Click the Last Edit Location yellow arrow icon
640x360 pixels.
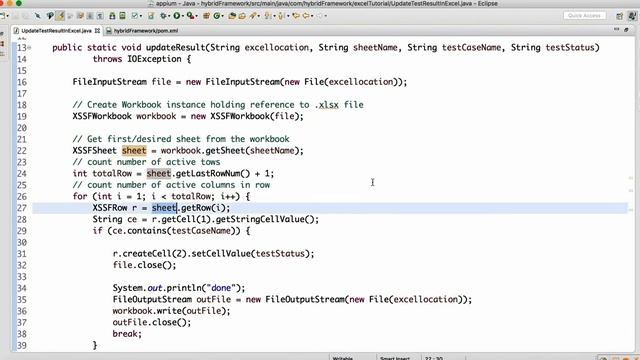[x=296, y=16]
